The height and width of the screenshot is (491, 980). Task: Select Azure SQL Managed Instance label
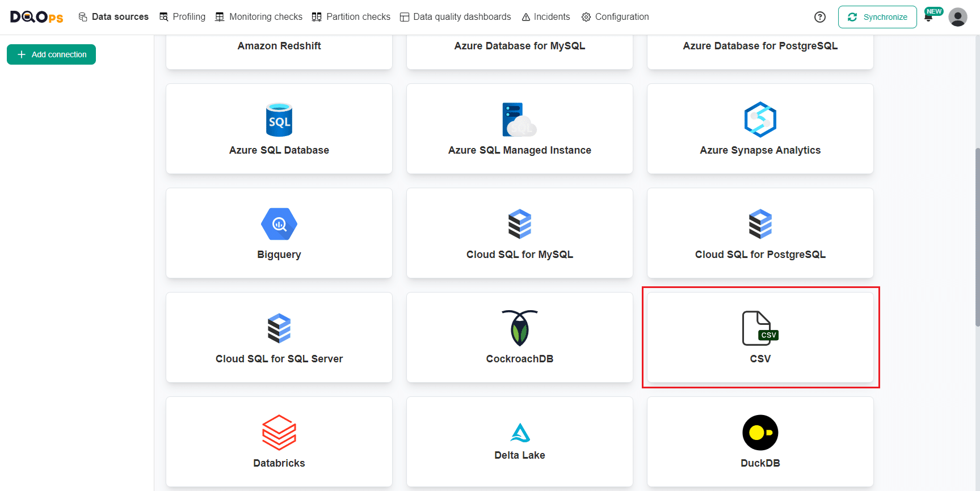[520, 150]
